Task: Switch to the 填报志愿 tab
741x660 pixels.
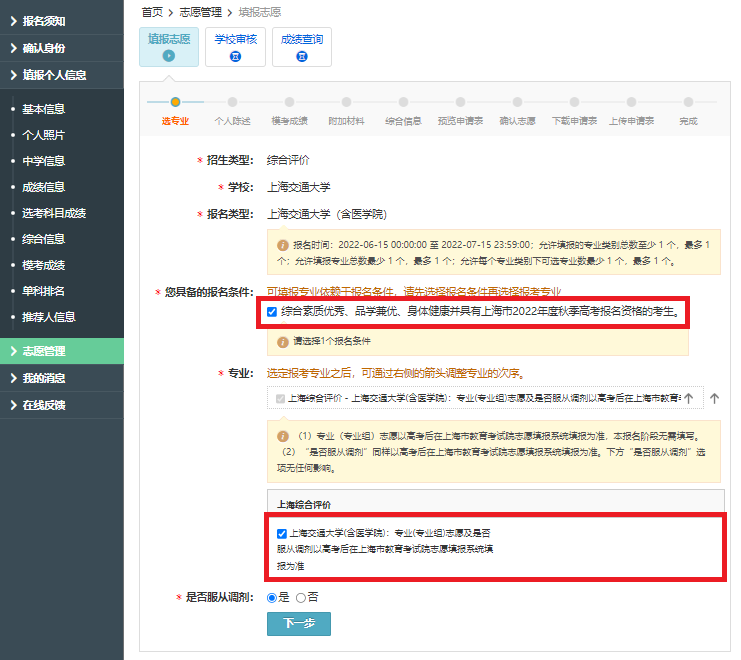Action: [x=169, y=47]
